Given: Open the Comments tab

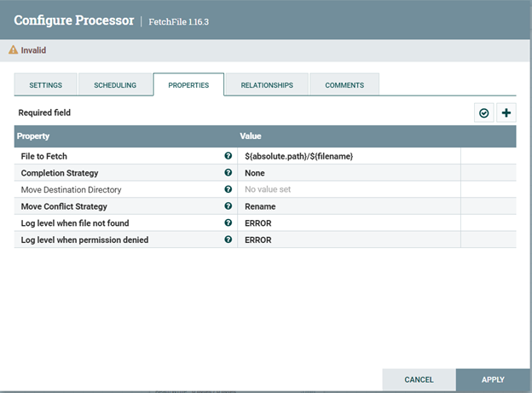Looking at the screenshot, I should click(344, 85).
